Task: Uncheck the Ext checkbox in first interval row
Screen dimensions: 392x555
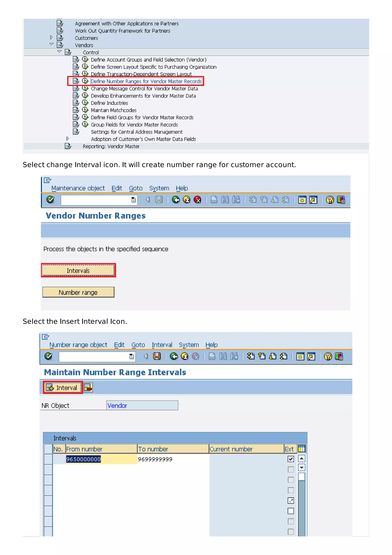Action: pos(291,459)
